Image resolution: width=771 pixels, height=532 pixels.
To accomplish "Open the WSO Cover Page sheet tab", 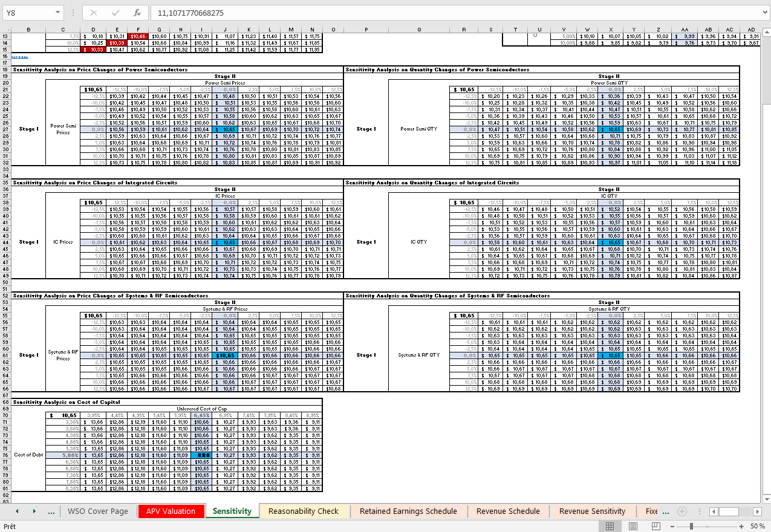I will [98, 511].
